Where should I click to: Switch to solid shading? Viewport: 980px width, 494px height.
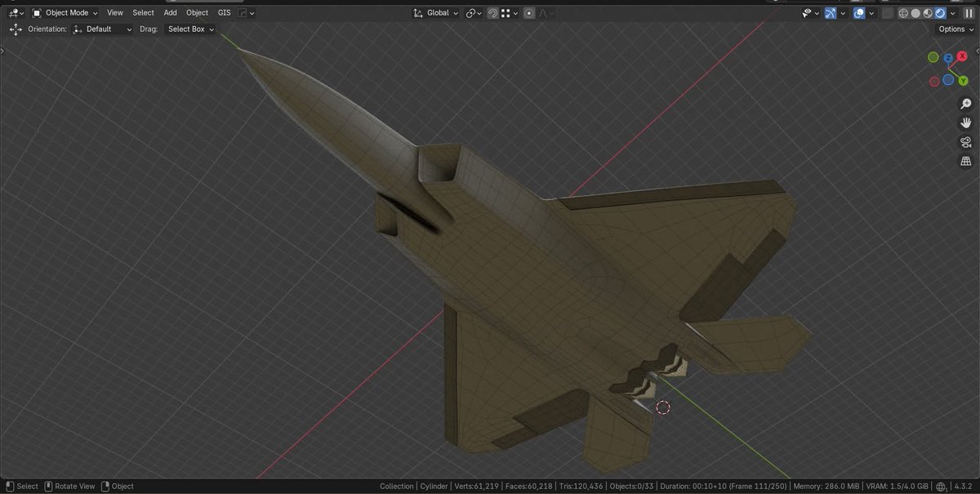tap(915, 13)
